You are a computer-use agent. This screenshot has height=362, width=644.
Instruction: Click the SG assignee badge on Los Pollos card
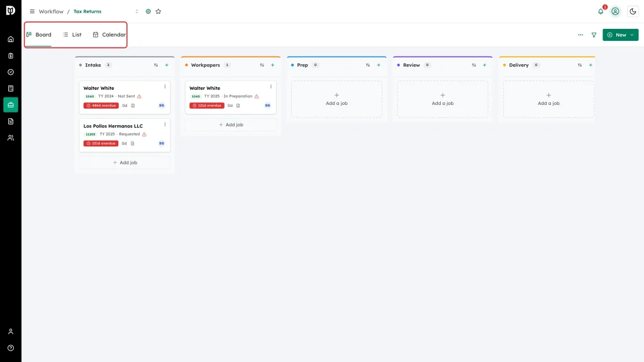click(x=162, y=143)
